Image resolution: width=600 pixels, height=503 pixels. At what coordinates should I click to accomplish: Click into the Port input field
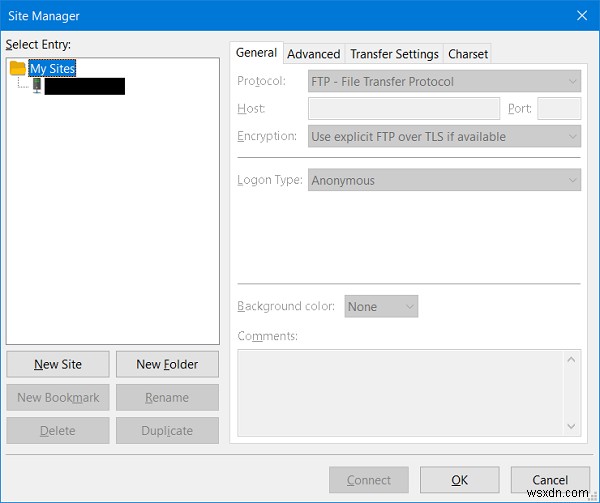pyautogui.click(x=559, y=109)
